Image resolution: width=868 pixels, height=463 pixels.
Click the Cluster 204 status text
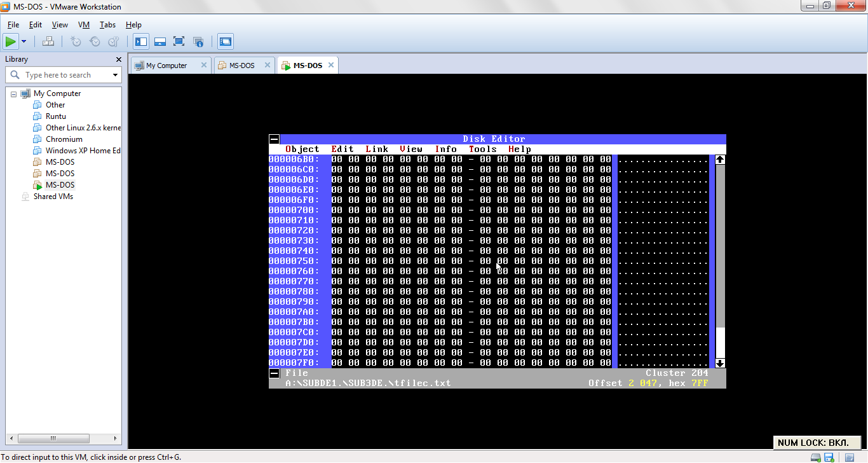(x=677, y=373)
